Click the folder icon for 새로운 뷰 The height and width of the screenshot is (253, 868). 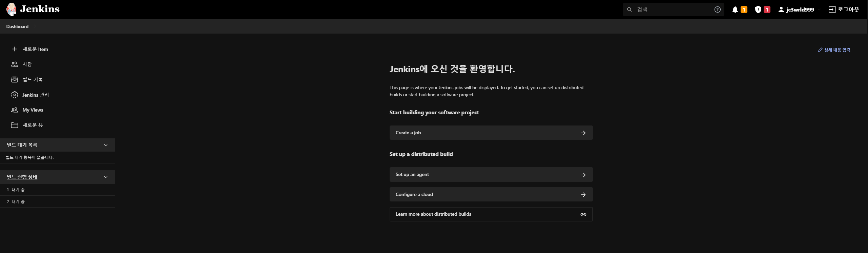point(14,125)
